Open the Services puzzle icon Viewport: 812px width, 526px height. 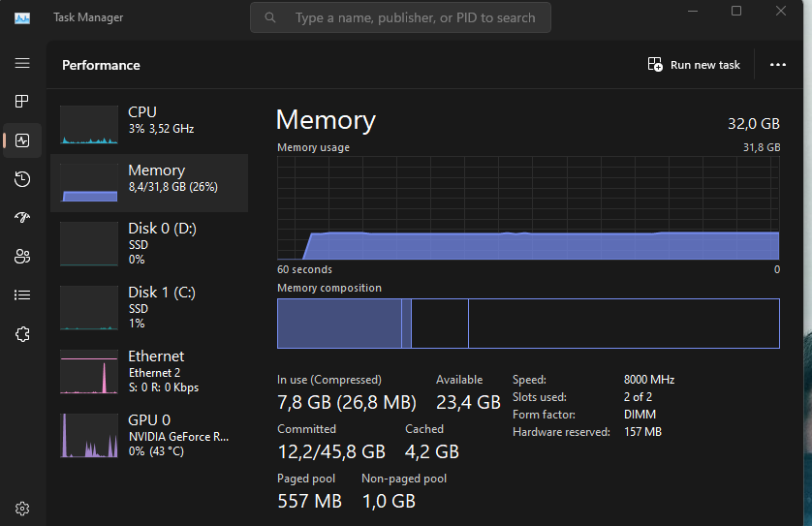tap(22, 334)
